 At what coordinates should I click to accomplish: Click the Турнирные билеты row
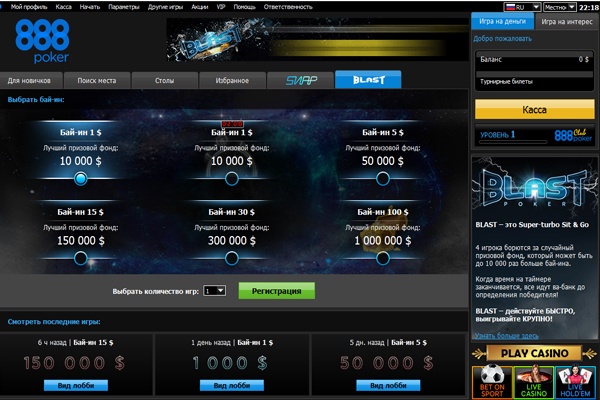[x=534, y=82]
